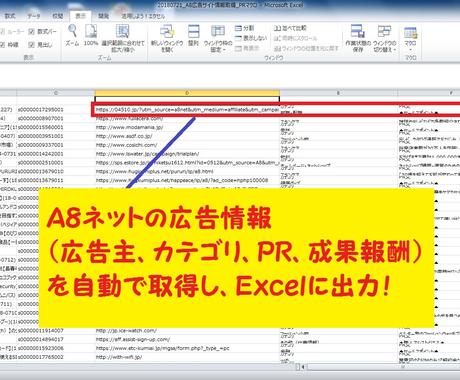460x380 pixels.
Task: Click 並べて比較 side-by-side compare
Action: click(290, 28)
